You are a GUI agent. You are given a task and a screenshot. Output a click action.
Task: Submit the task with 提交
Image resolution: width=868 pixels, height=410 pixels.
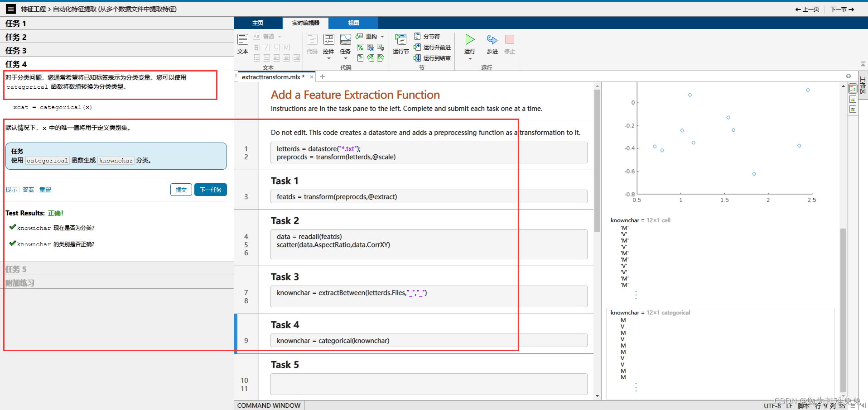(181, 190)
